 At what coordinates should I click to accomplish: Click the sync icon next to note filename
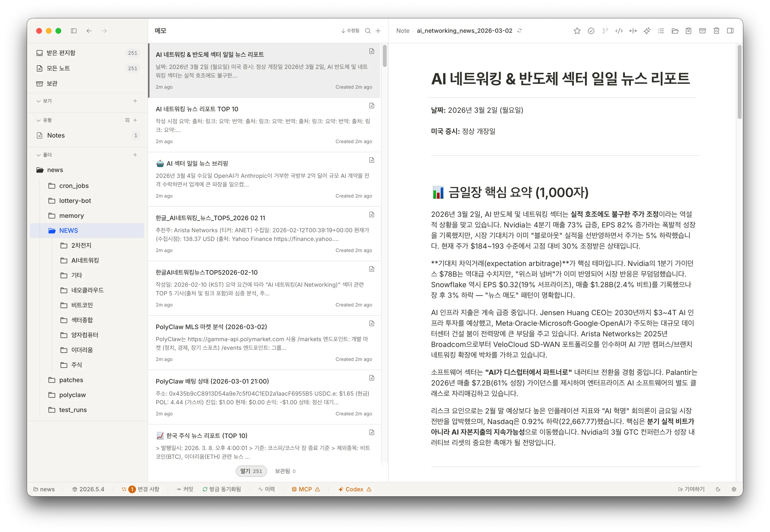coord(519,31)
